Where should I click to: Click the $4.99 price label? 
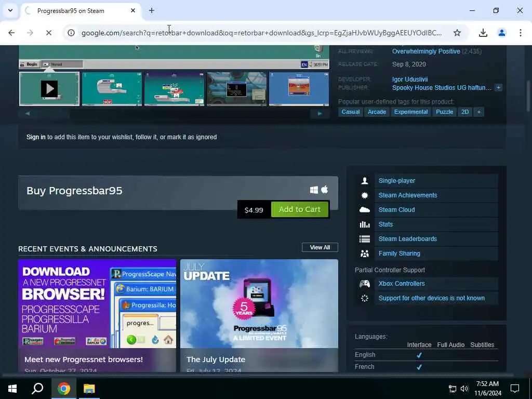pyautogui.click(x=254, y=210)
